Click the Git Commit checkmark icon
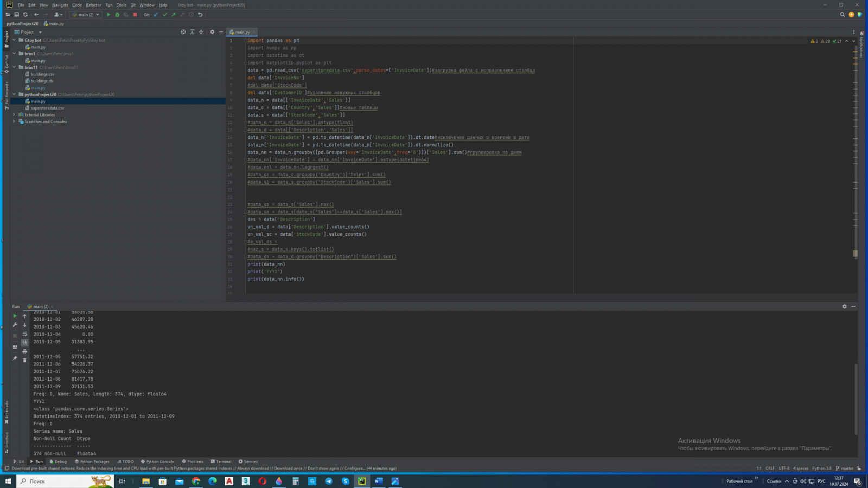The image size is (868, 488). coord(165,15)
